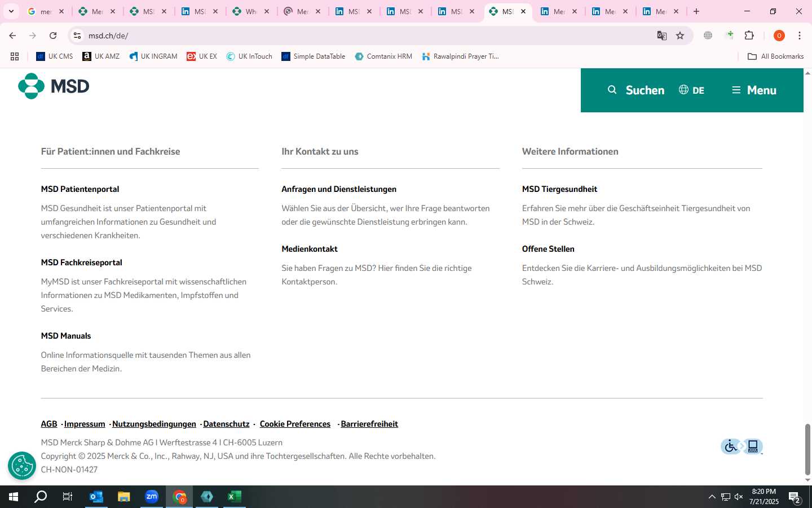Open the Windows Start menu

tap(14, 497)
